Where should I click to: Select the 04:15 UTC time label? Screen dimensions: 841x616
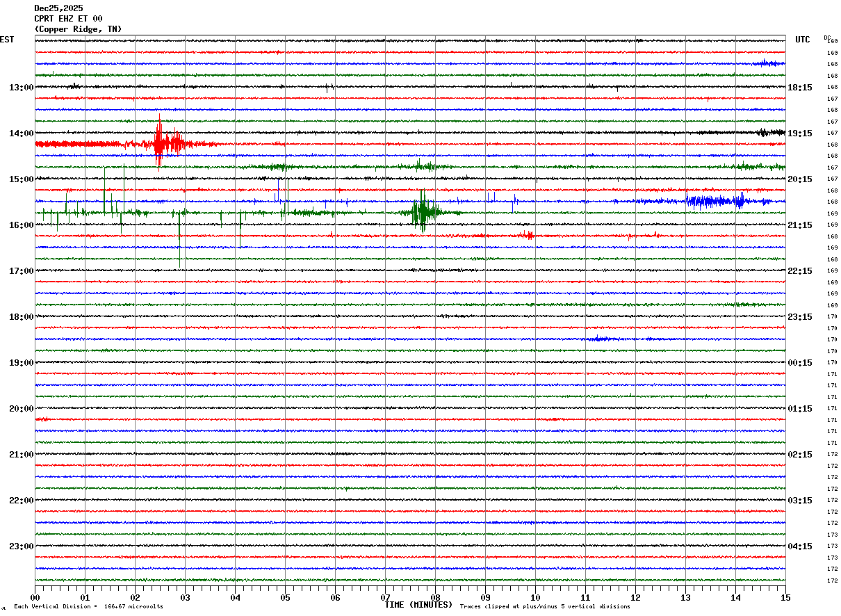(800, 546)
